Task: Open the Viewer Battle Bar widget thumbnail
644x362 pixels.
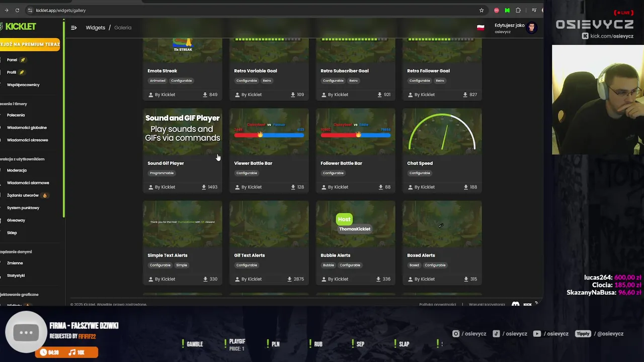Action: point(269,132)
